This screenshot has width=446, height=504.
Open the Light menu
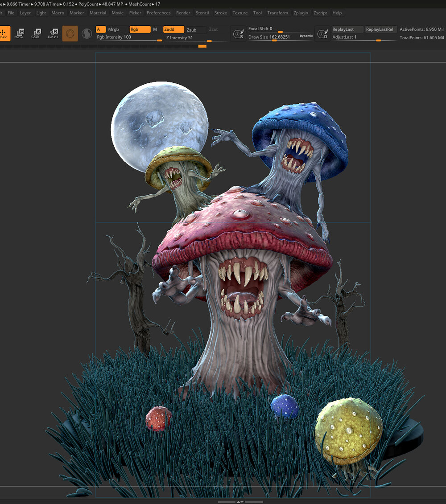(41, 13)
